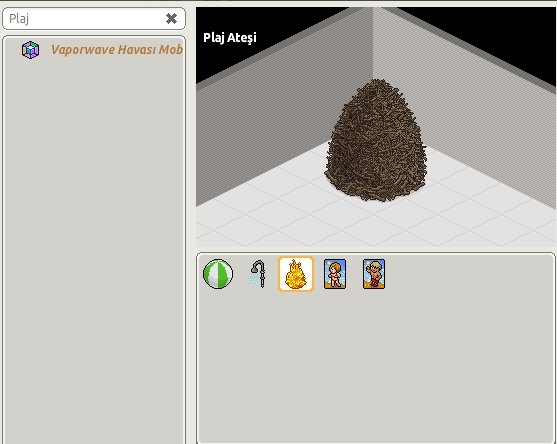Click the Plaj search input field

(85, 18)
